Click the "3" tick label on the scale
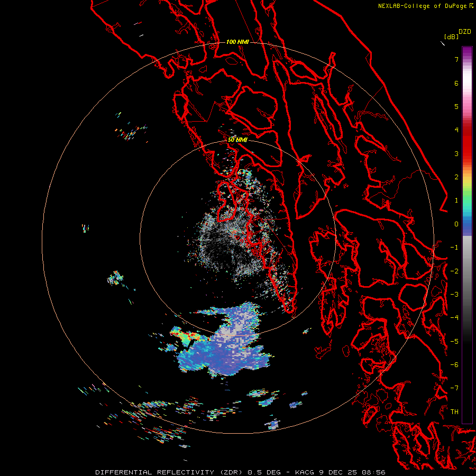This screenshot has width=476, height=476. coord(456,153)
